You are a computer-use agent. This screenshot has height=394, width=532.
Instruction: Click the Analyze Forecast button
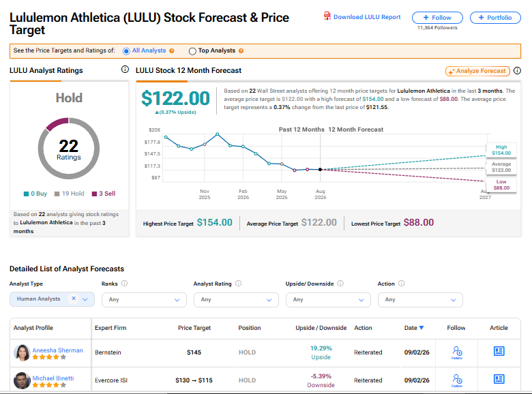point(477,71)
